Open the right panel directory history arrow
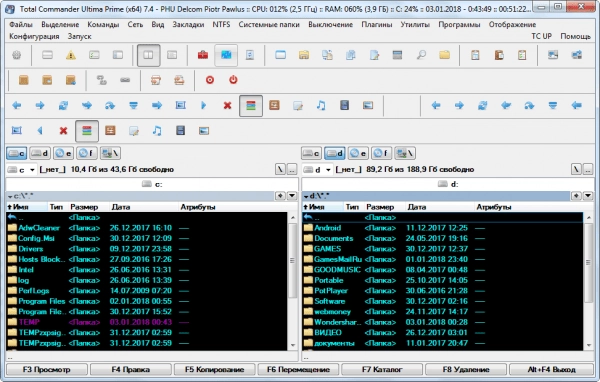 point(588,196)
